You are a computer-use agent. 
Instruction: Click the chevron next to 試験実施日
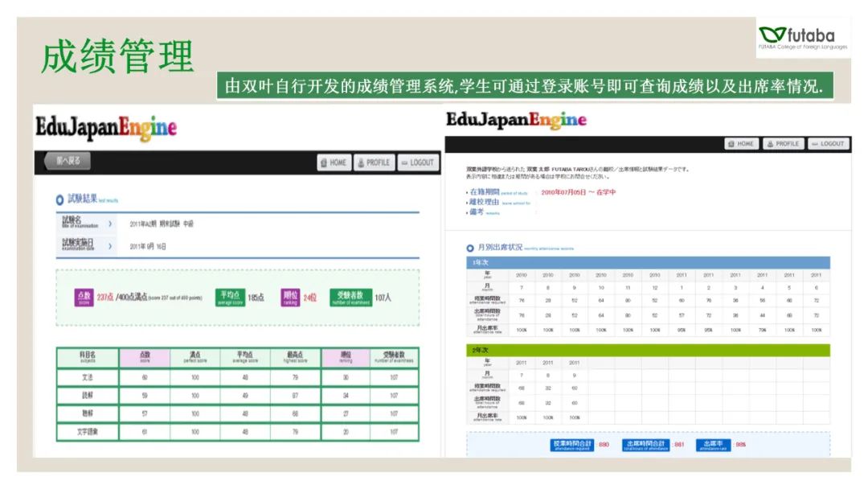point(110,245)
